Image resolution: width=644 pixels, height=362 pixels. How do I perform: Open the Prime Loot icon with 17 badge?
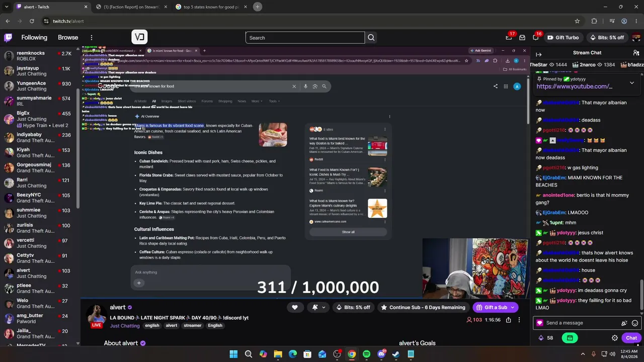coord(509,37)
